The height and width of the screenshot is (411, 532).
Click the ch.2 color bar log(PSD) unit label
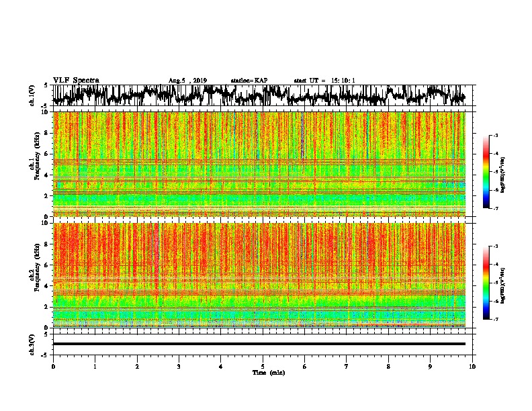point(502,285)
